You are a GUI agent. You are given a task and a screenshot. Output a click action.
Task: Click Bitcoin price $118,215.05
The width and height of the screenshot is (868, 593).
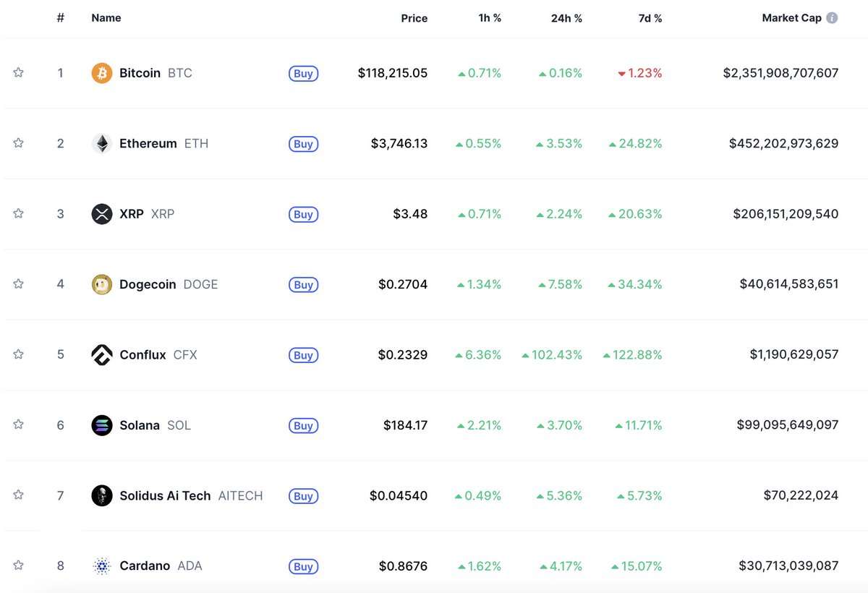(393, 73)
